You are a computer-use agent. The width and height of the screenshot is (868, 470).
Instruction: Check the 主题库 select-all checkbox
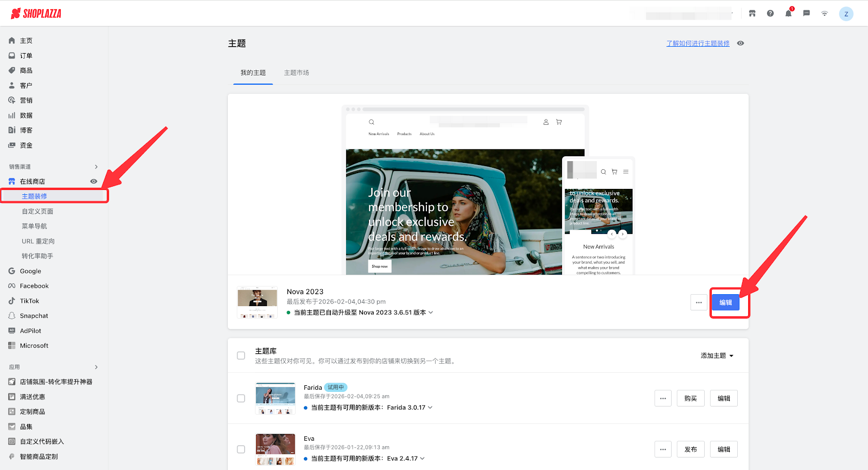click(241, 355)
